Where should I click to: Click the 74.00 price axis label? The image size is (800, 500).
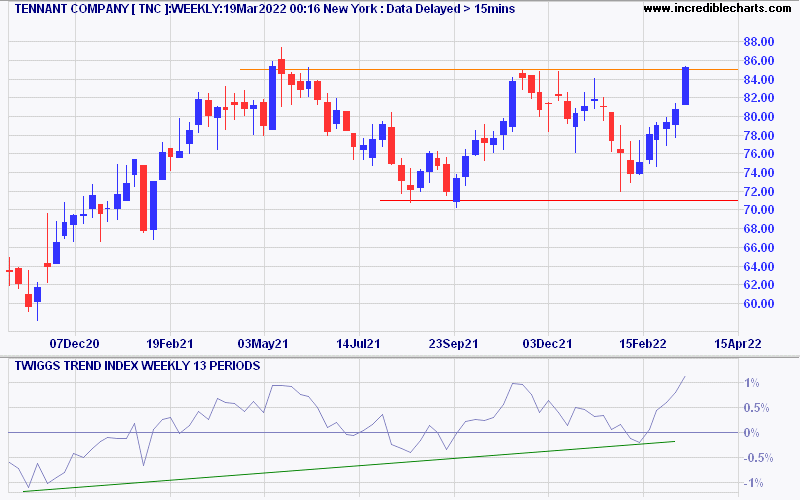758,173
